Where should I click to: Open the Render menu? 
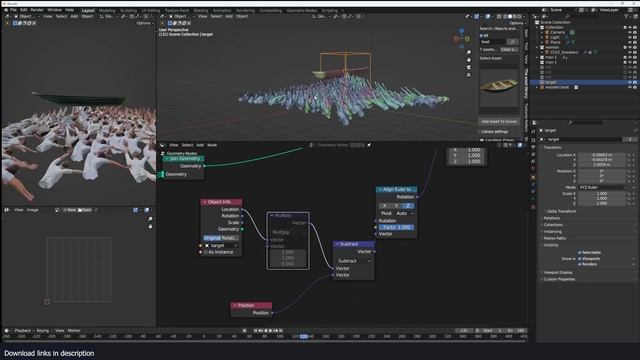click(x=37, y=10)
